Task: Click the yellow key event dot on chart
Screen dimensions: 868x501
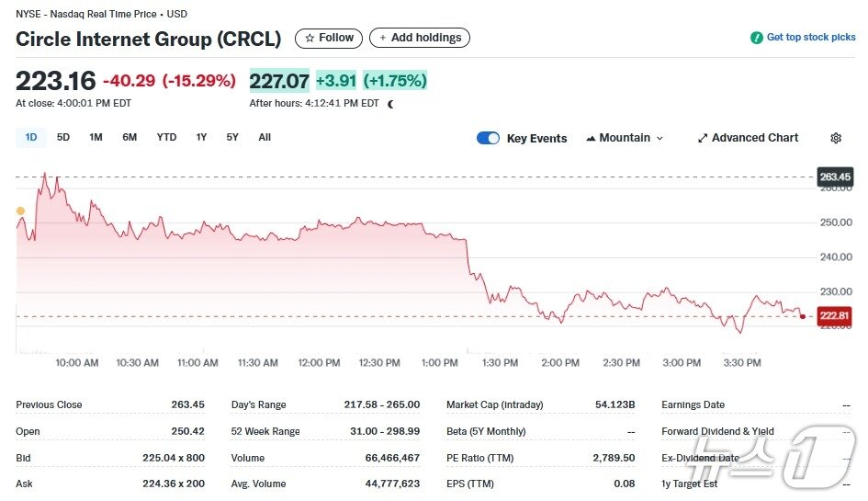Action: click(x=20, y=211)
